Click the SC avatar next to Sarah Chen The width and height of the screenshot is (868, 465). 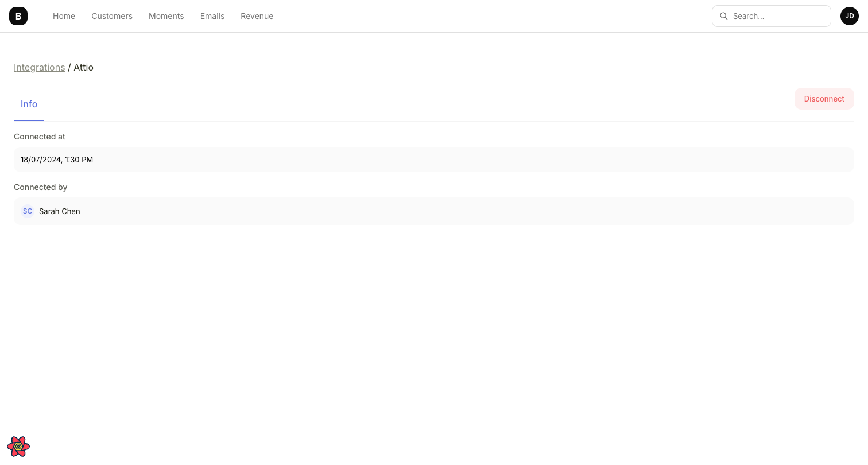point(28,211)
